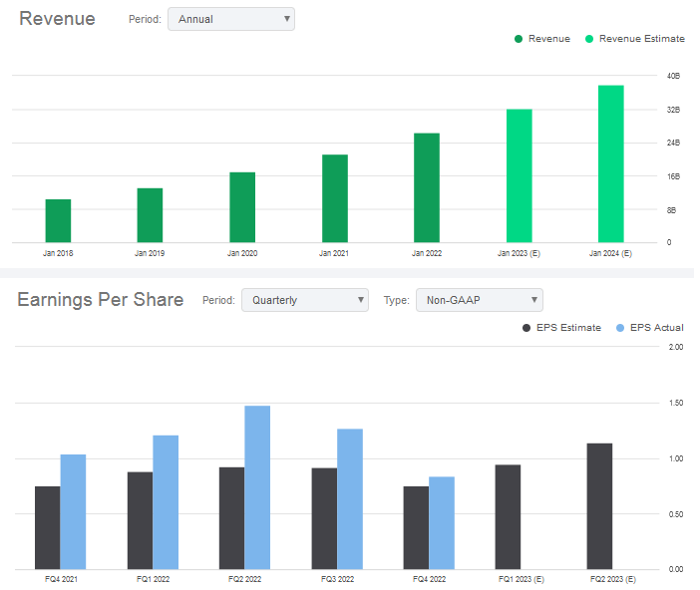Viewport: 700px width, 590px height.
Task: Click the Jan 2020 revenue bar
Action: tap(242, 207)
